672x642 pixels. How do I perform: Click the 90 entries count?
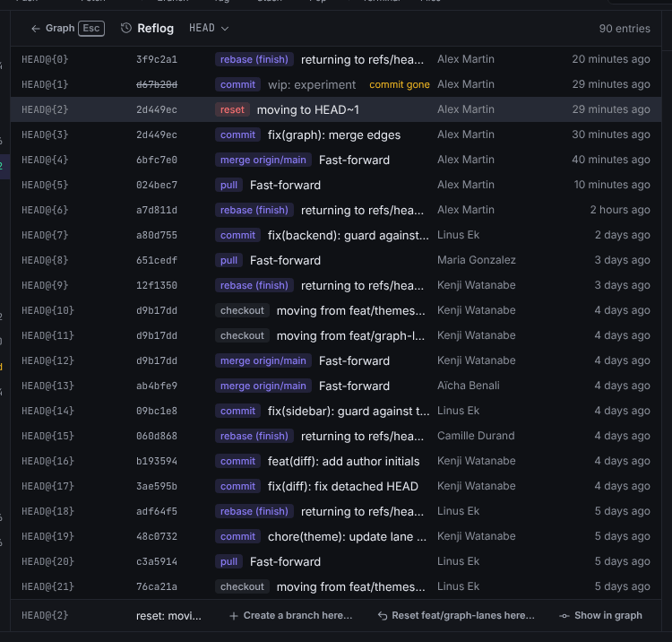[624, 29]
